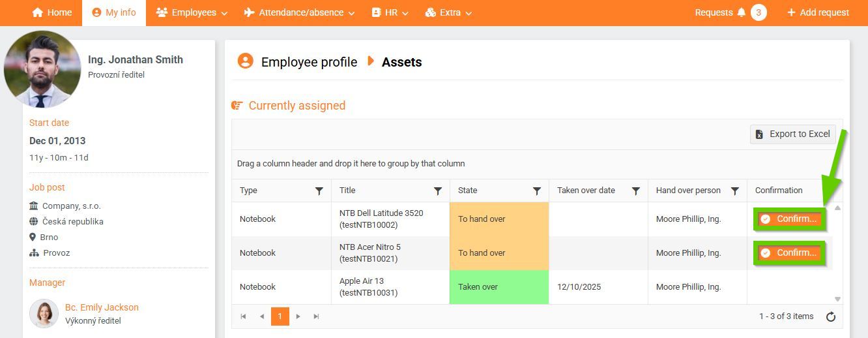The width and height of the screenshot is (868, 338).
Task: Filter the Taken over date column
Action: (x=636, y=191)
